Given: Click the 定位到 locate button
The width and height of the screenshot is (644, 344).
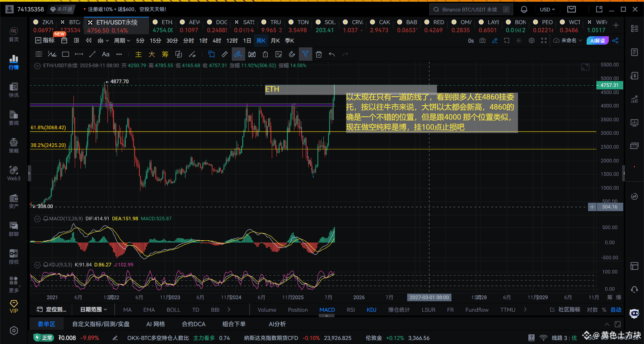Looking at the screenshot, I should [x=52, y=309].
